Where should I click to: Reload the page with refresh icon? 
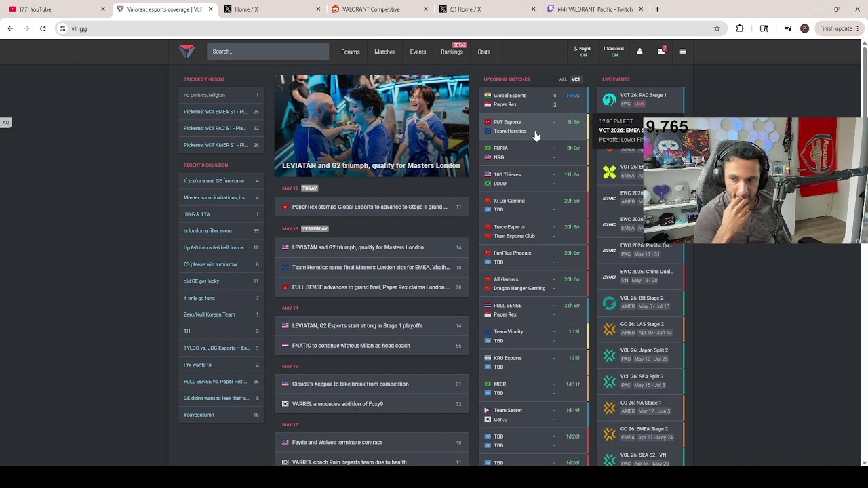coord(43,28)
